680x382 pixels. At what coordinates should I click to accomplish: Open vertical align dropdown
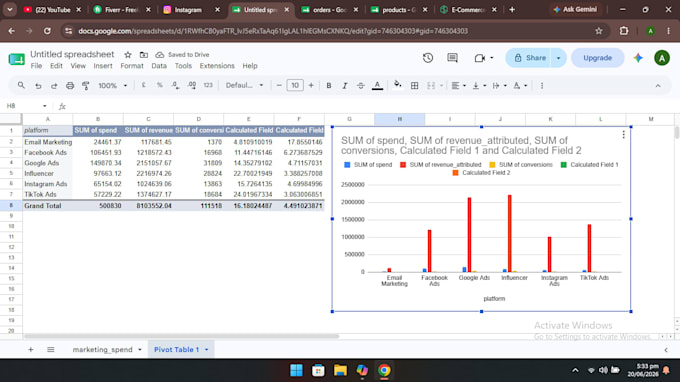pyautogui.click(x=479, y=86)
